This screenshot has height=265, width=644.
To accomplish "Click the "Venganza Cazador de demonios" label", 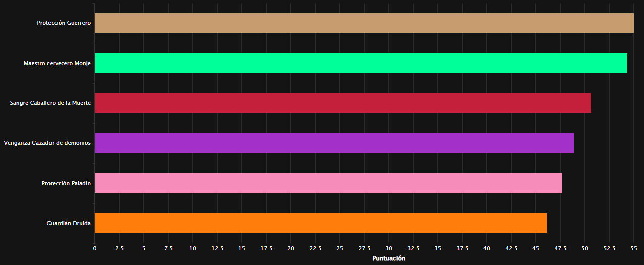I will point(47,143).
